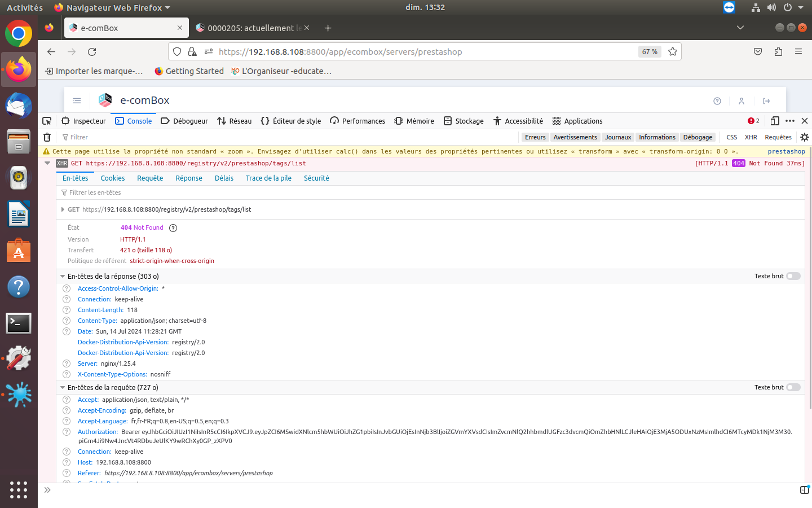Open the Terminal from the dock

19,323
